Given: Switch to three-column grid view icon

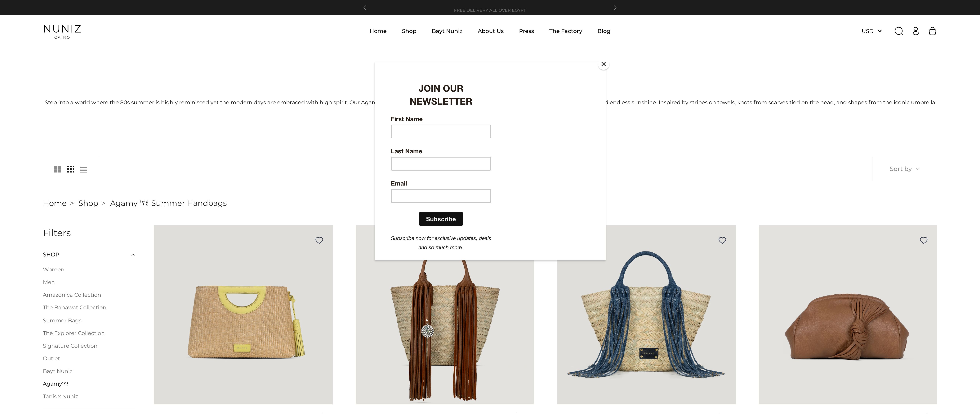Looking at the screenshot, I should pyautogui.click(x=71, y=169).
